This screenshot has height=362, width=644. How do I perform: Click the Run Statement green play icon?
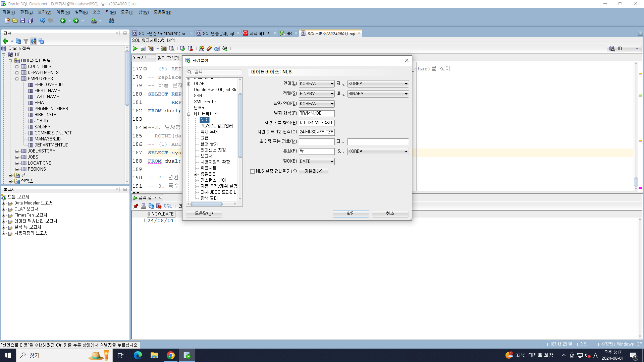[135, 49]
